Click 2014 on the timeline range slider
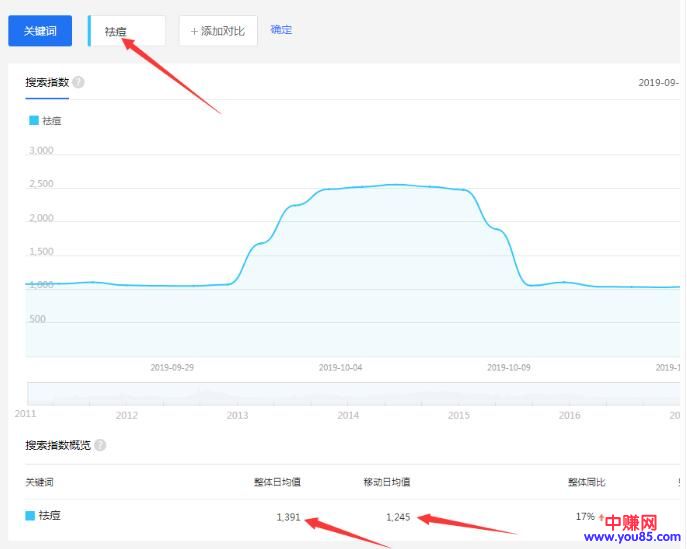 click(x=348, y=414)
